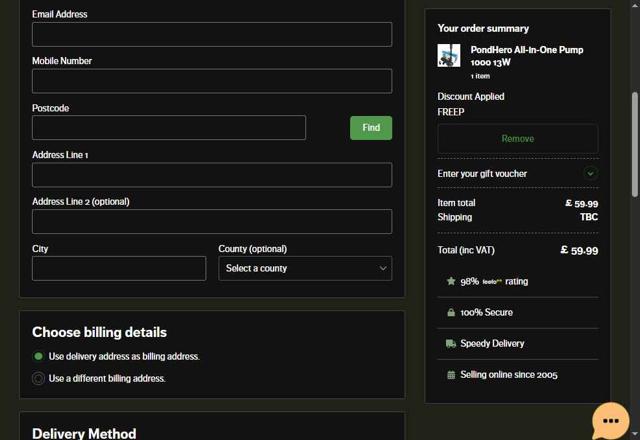Click the Shipping TBC value
The height and width of the screenshot is (440, 640).
[x=589, y=217]
